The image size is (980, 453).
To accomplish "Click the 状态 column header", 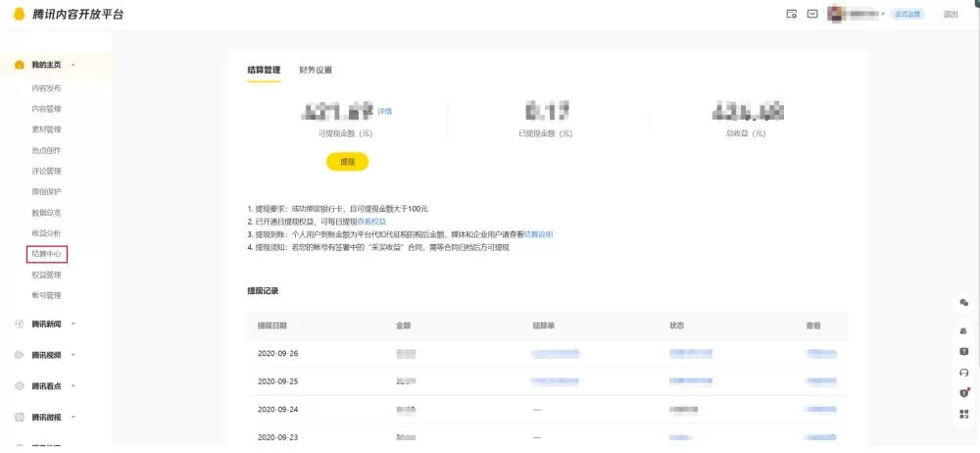I will tap(676, 326).
